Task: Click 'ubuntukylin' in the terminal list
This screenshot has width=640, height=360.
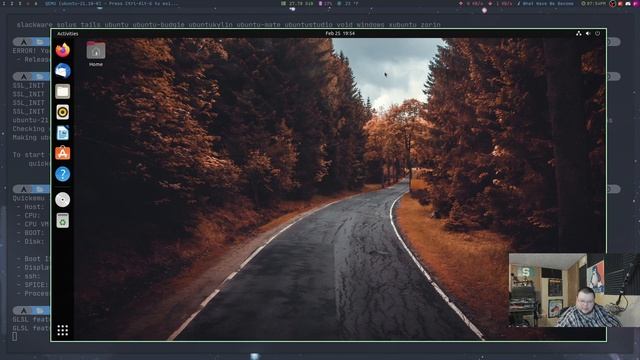Action: (x=211, y=24)
